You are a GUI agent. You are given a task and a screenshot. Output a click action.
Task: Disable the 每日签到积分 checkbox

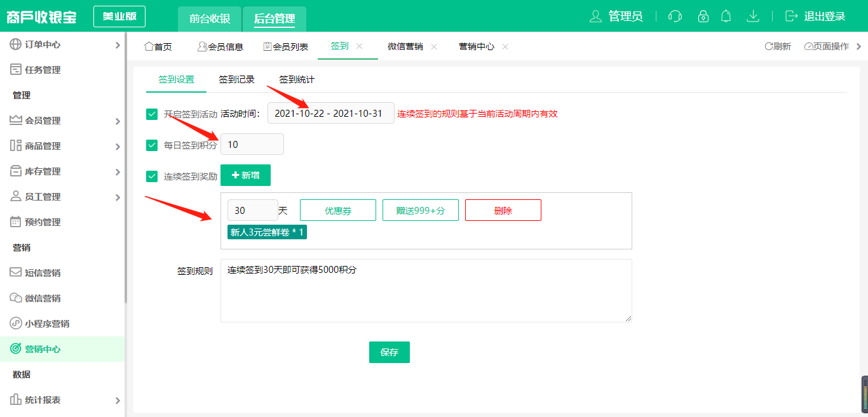pos(151,144)
